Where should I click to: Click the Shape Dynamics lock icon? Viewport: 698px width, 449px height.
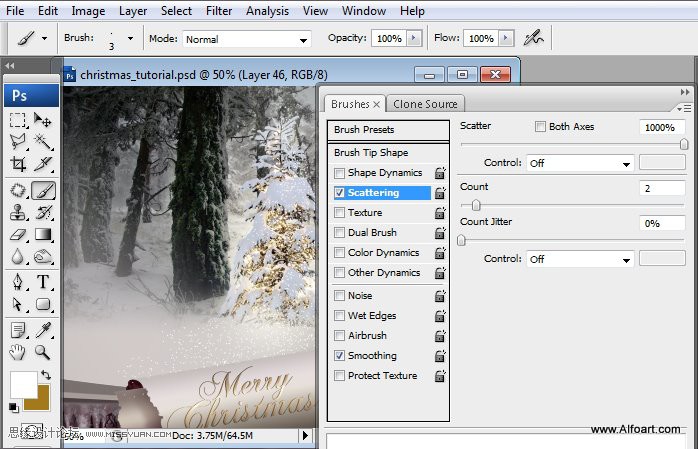click(440, 173)
